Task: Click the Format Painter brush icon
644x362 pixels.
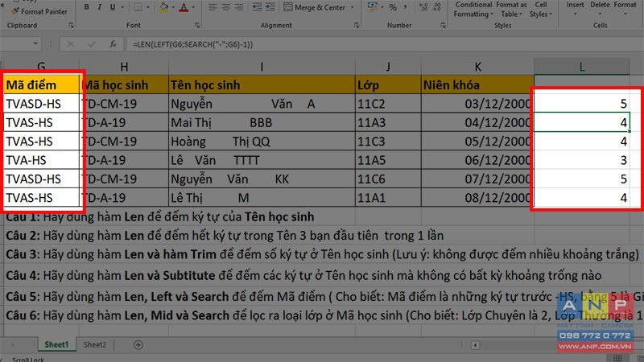Action: point(15,11)
